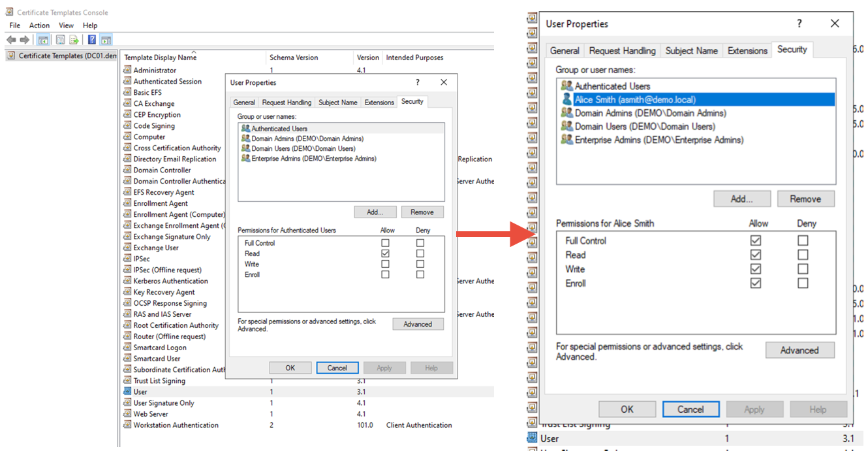The height and width of the screenshot is (456, 868).
Task: Click the Properties toolbar icon
Action: pyautogui.click(x=59, y=39)
